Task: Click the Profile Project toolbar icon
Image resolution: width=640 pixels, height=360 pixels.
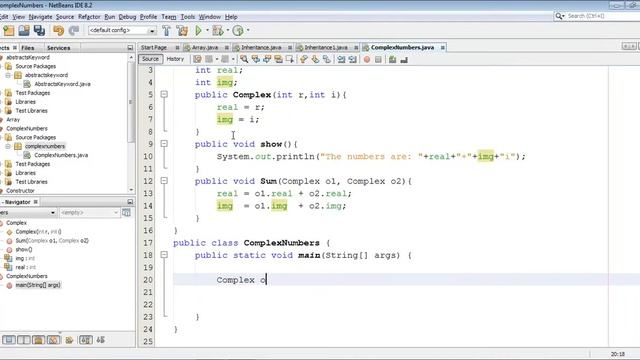Action: tap(238, 31)
